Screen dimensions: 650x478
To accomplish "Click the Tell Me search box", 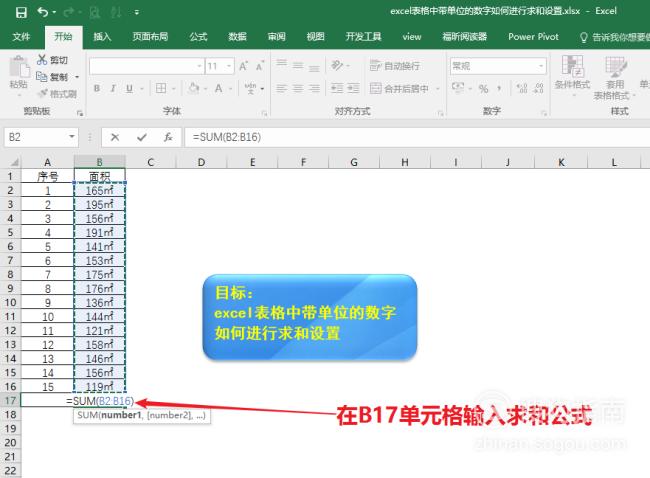I will click(614, 37).
